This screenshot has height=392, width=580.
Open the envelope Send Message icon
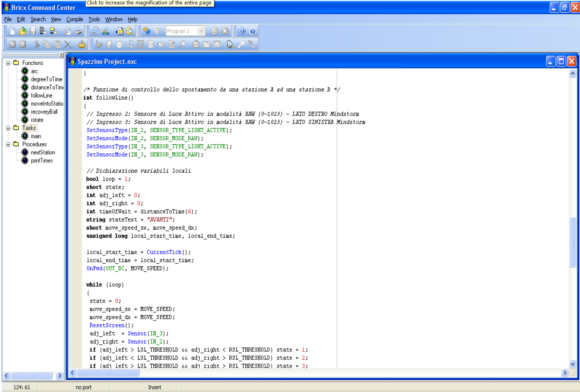pyautogui.click(x=196, y=44)
